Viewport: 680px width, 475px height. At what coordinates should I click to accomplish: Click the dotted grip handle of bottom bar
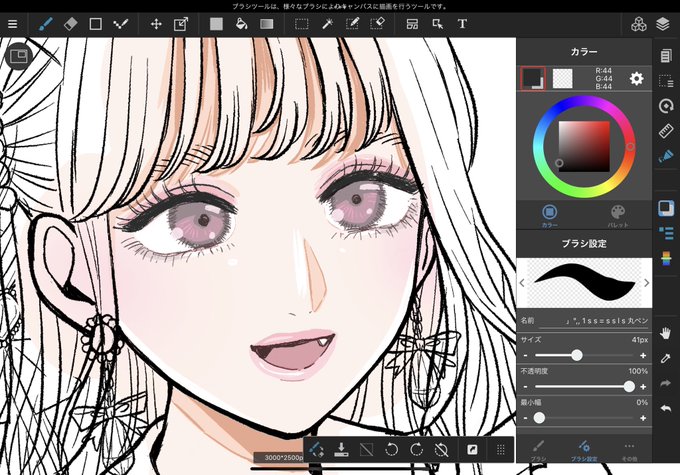click(x=500, y=450)
